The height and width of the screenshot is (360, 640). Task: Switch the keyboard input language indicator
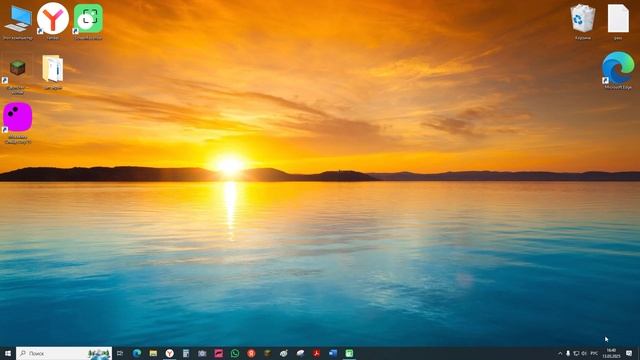click(594, 353)
